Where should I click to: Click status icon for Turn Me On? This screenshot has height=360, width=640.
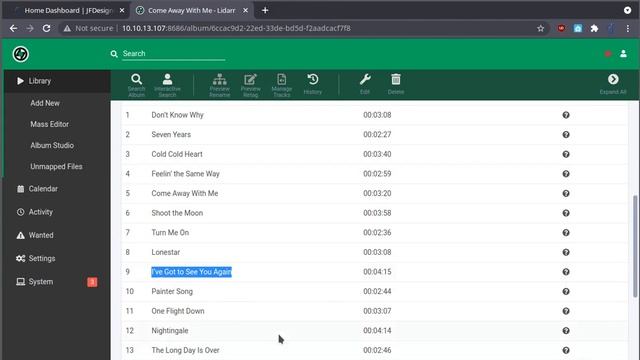(x=566, y=233)
